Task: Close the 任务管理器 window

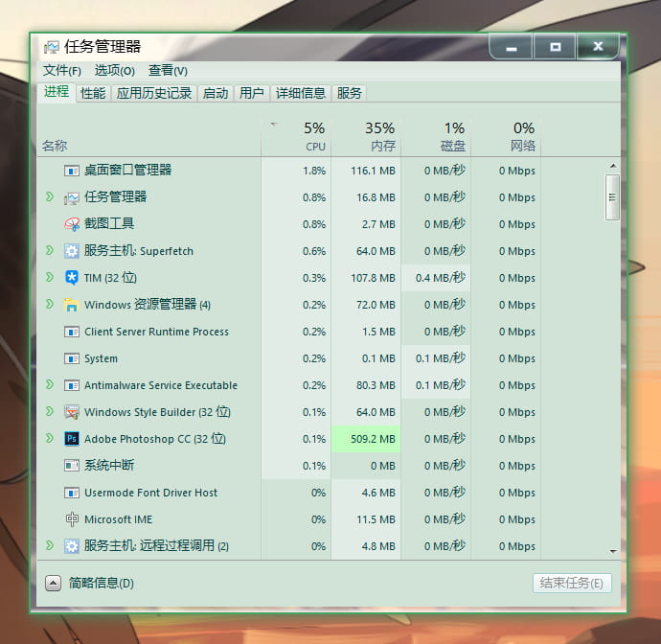Action: tap(598, 47)
